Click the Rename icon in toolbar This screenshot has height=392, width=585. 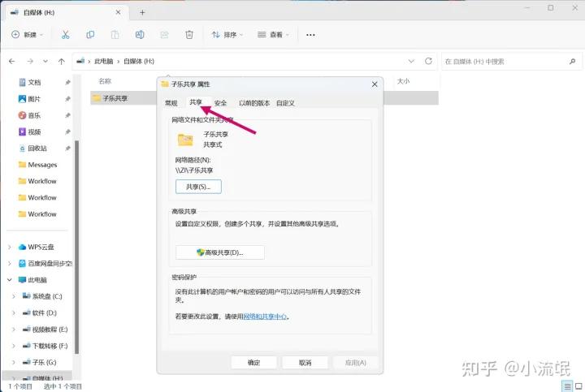pos(140,35)
